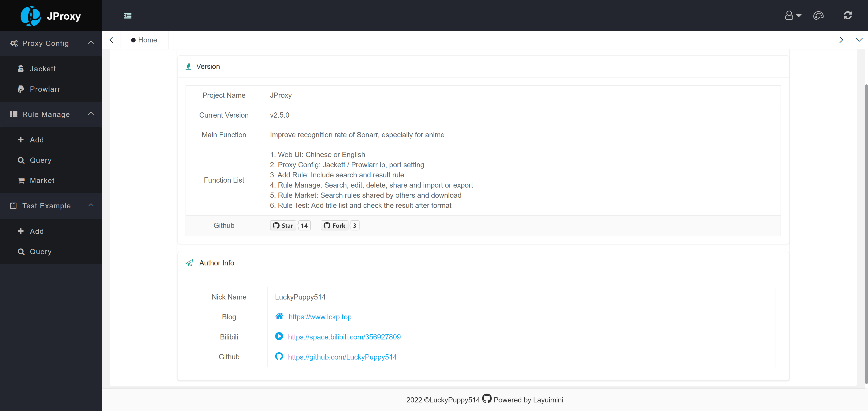Click the GitHub Fork button

pos(334,225)
